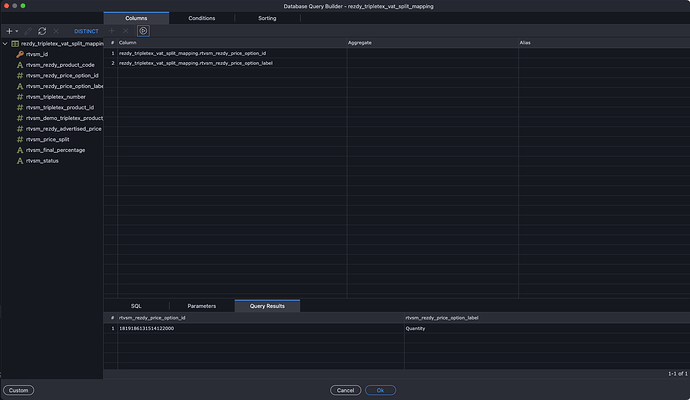The height and width of the screenshot is (400, 690).
Task: Select rtvsm_final_percentage in the tree
Action: tap(55, 150)
